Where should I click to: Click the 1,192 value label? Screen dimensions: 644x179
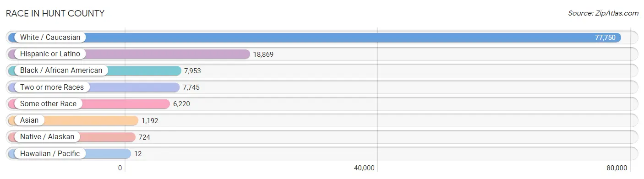(x=150, y=120)
